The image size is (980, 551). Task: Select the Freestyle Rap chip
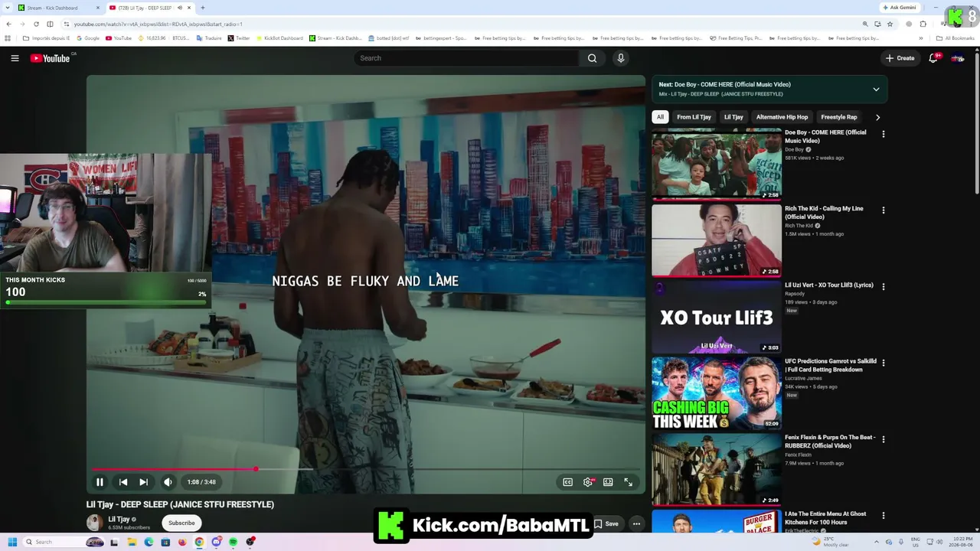tap(838, 117)
